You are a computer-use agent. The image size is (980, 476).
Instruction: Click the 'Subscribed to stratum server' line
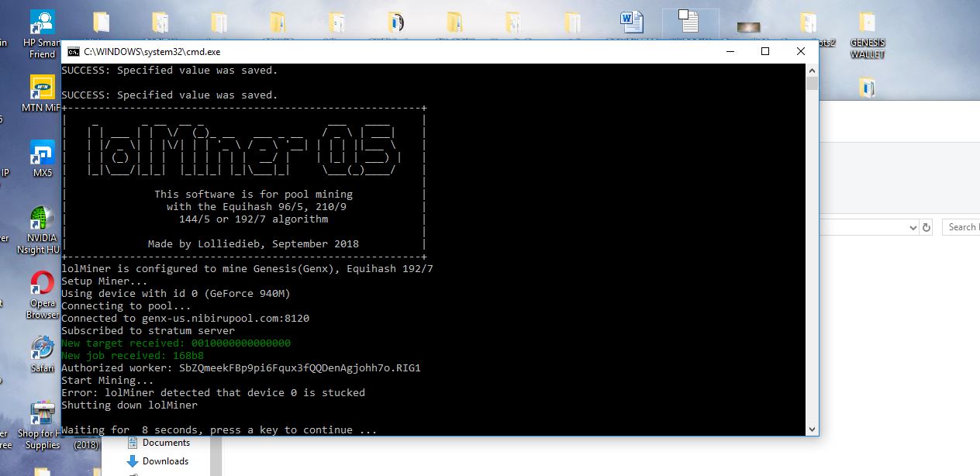click(x=148, y=331)
